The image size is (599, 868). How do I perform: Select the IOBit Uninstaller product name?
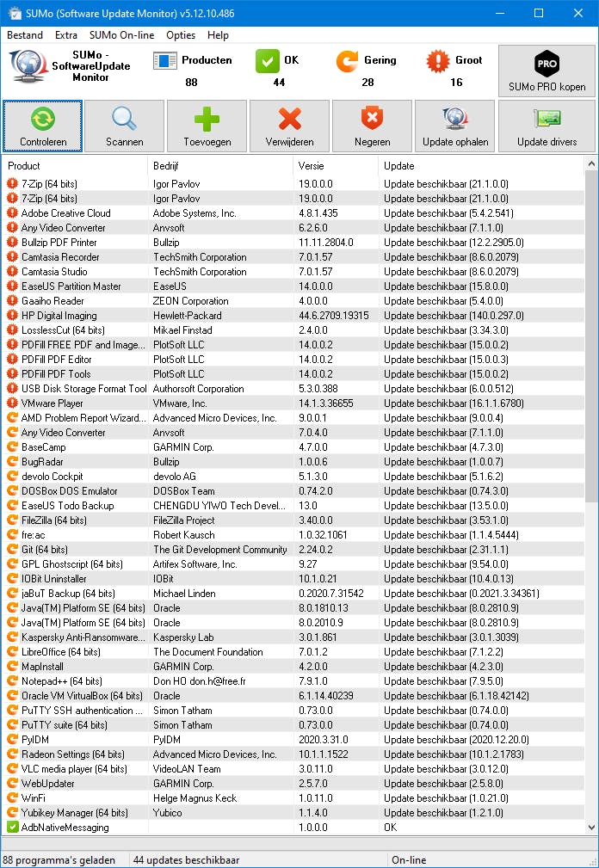pos(53,578)
